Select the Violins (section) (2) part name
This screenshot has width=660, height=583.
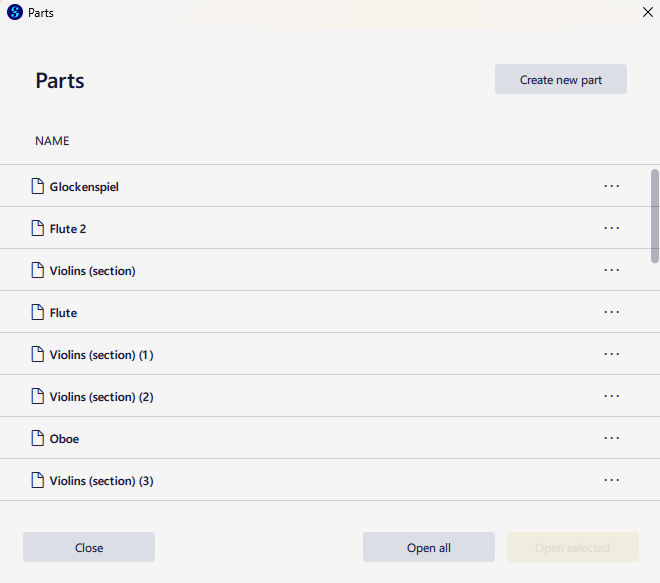(101, 397)
